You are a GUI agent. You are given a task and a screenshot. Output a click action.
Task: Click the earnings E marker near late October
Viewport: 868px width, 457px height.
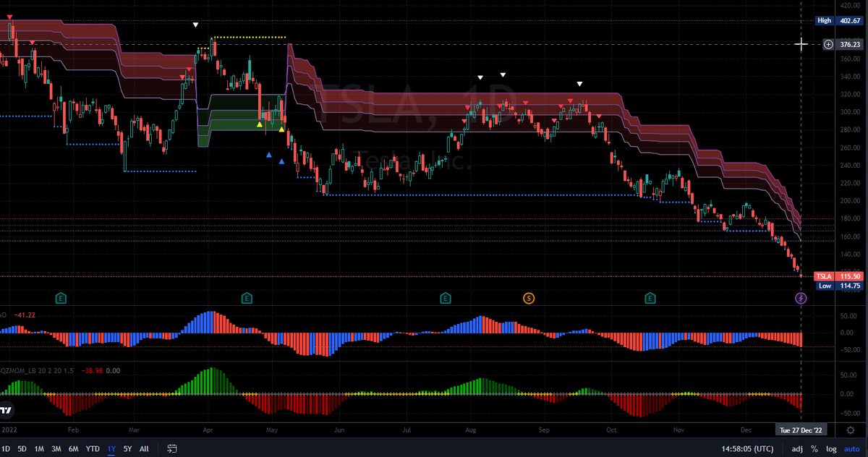pyautogui.click(x=650, y=297)
